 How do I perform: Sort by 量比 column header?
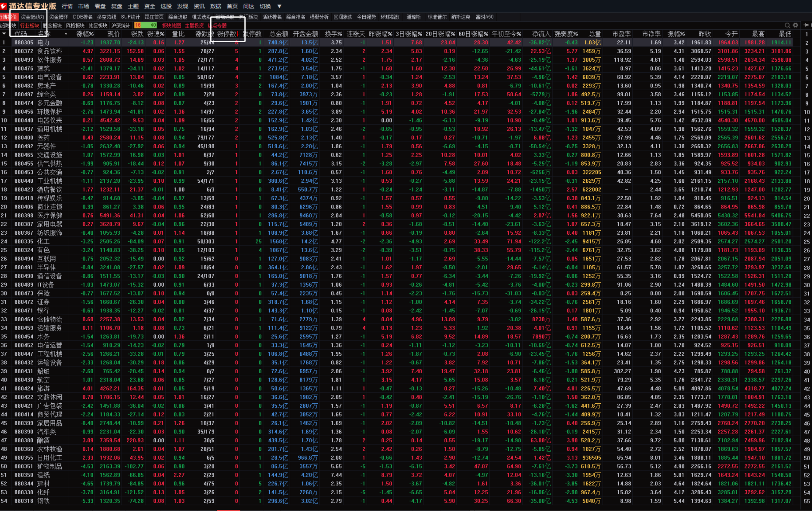pos(178,34)
